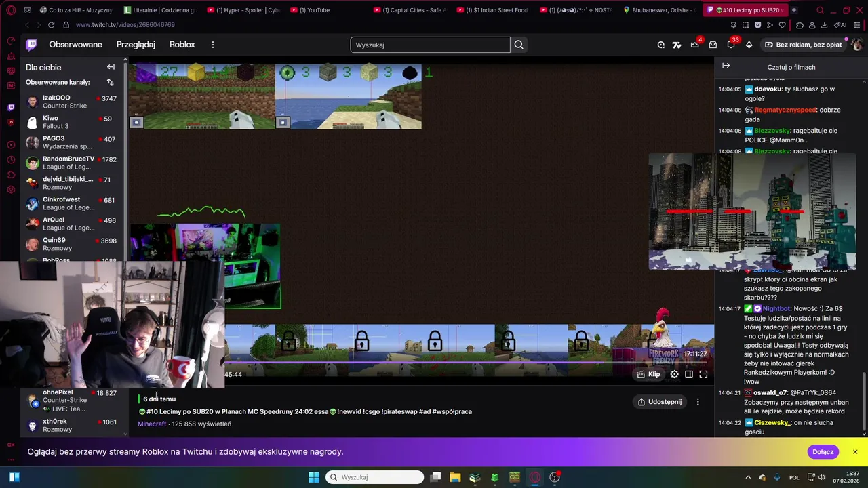Show hidden system tray icons chevron
The image size is (868, 488).
point(748,477)
